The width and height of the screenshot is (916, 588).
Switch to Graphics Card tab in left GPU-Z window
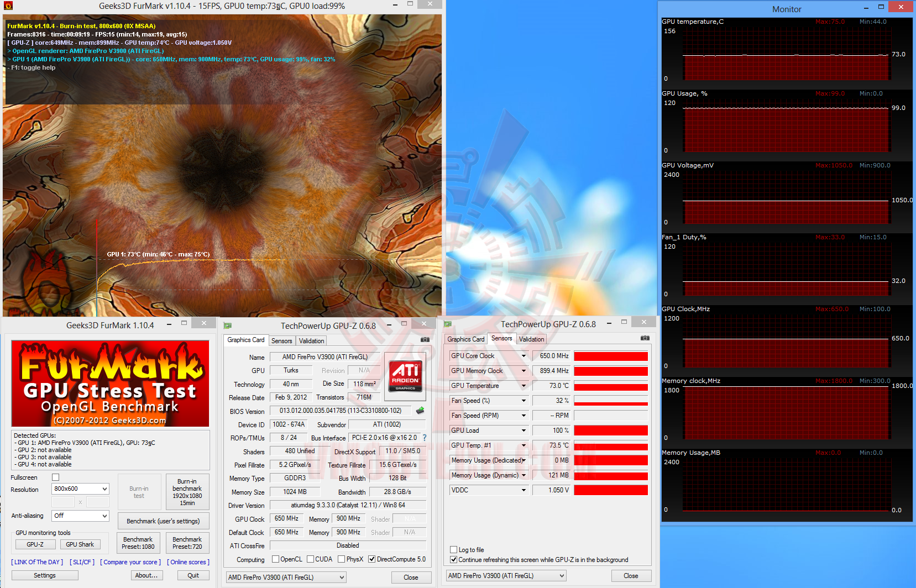tap(246, 340)
